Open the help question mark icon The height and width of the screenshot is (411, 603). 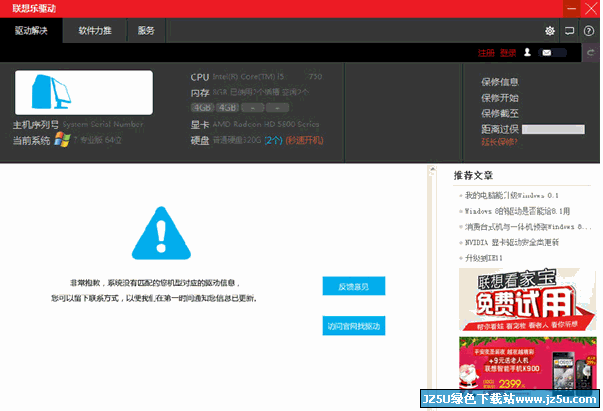(x=589, y=31)
